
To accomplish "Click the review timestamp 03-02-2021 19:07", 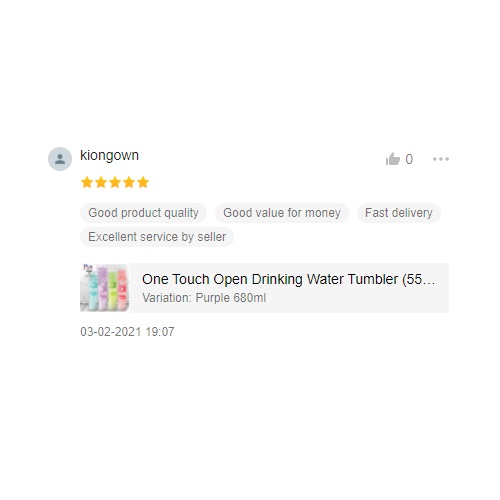I will [x=127, y=332].
